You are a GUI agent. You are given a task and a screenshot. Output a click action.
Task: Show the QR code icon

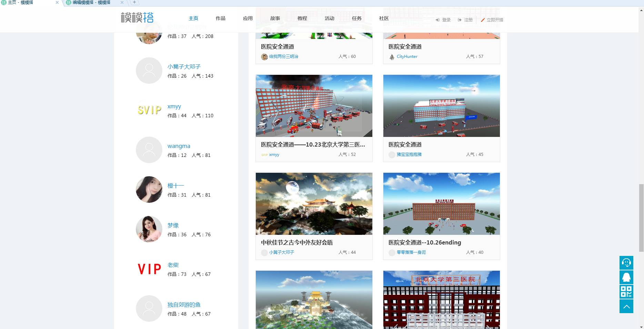click(x=626, y=292)
